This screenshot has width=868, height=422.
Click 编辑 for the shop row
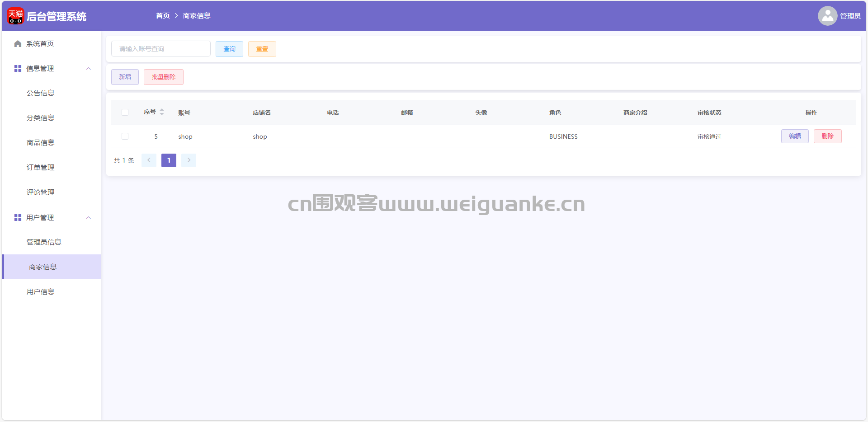[795, 136]
